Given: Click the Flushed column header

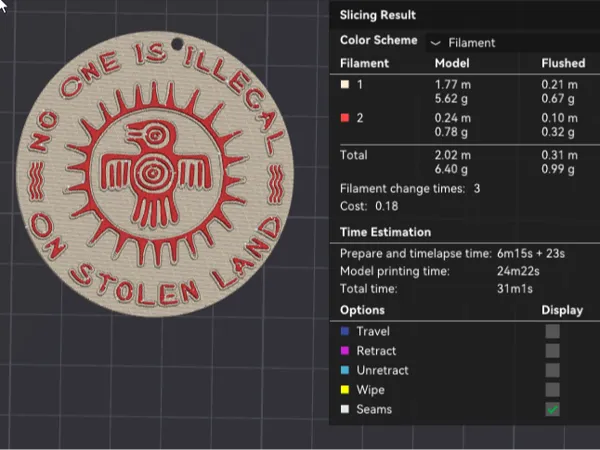Looking at the screenshot, I should (x=563, y=63).
